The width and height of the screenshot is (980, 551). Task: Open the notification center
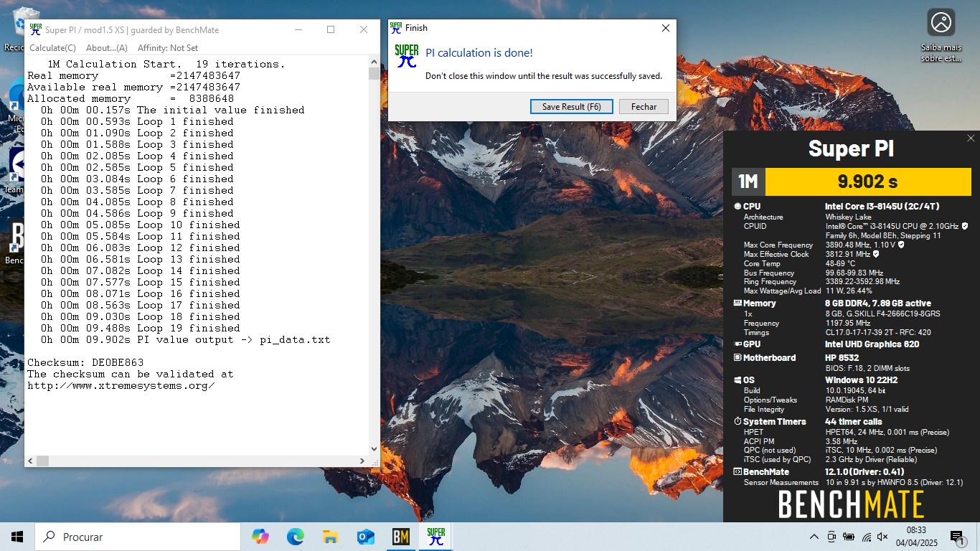957,537
